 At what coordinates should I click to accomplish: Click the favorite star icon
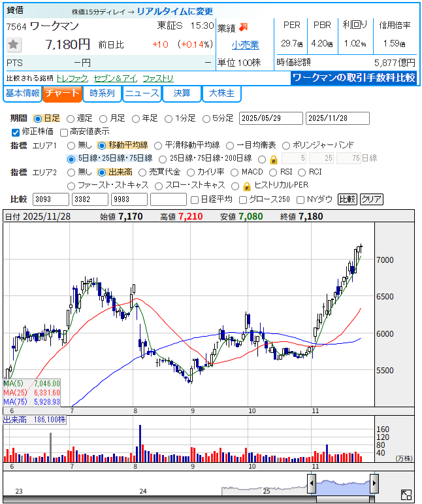[14, 44]
